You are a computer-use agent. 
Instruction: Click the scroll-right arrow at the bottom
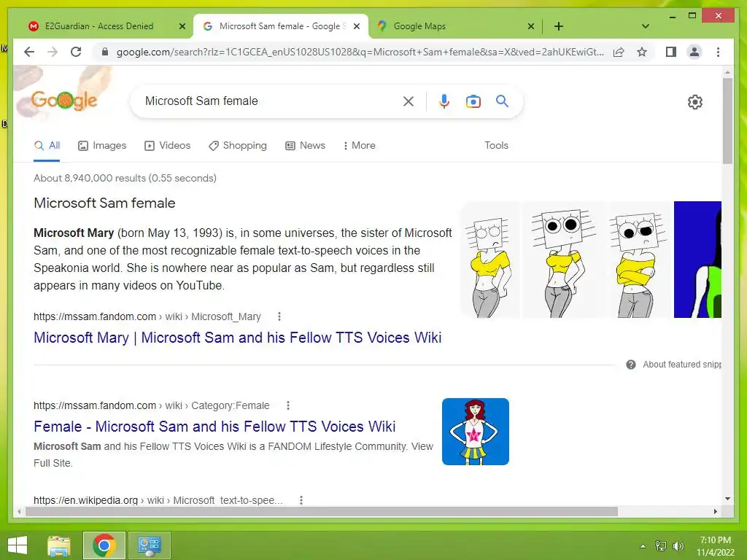pyautogui.click(x=716, y=512)
